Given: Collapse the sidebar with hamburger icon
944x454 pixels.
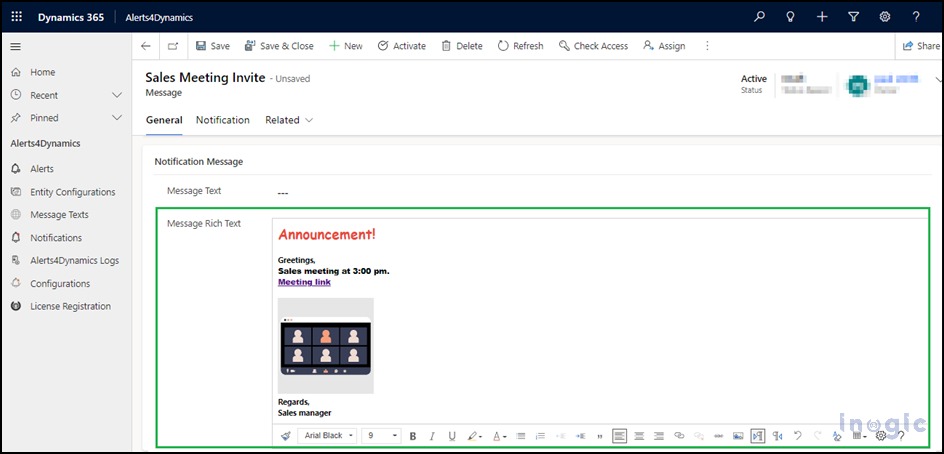Looking at the screenshot, I should pos(16,46).
